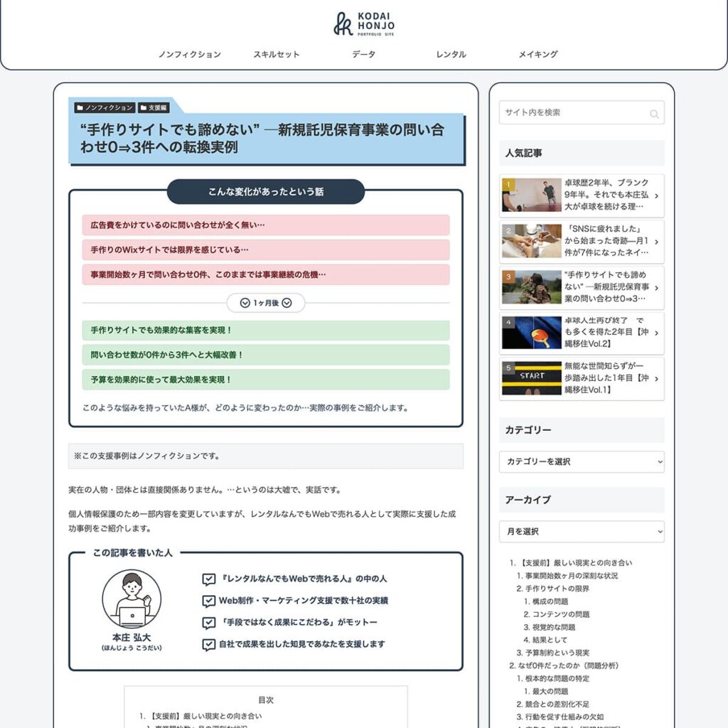Click red note 手作りのWixサイトでは限界を感じている

[x=266, y=250]
